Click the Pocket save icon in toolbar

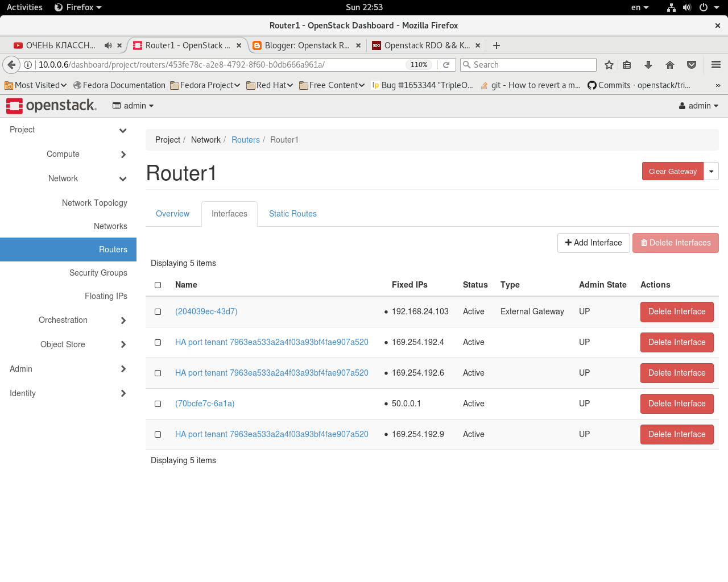click(x=692, y=65)
